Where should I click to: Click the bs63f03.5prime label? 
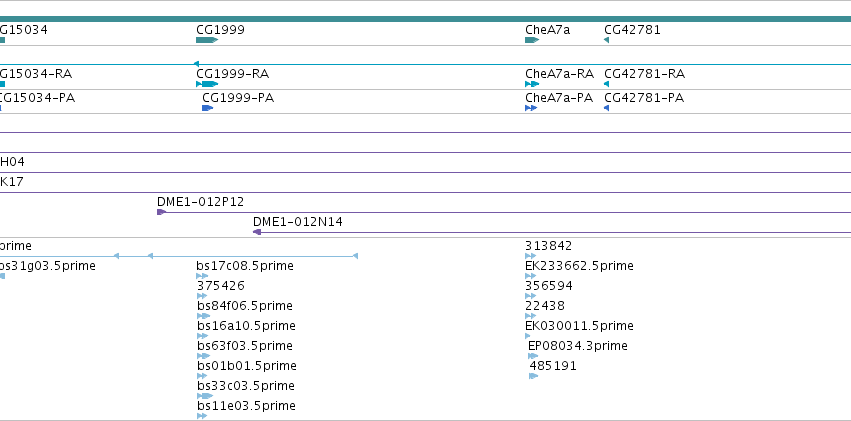[x=245, y=346]
